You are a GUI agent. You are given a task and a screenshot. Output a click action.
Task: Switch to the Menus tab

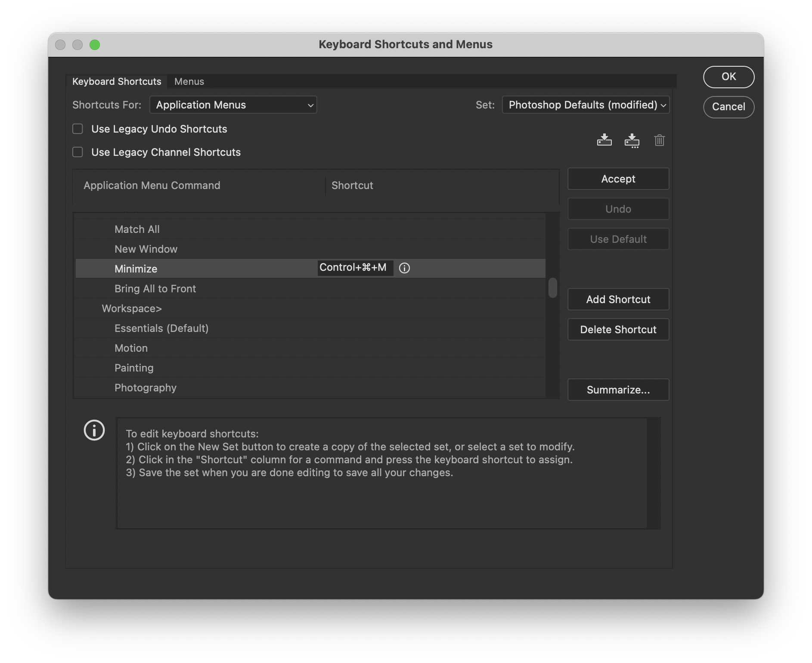click(x=189, y=81)
